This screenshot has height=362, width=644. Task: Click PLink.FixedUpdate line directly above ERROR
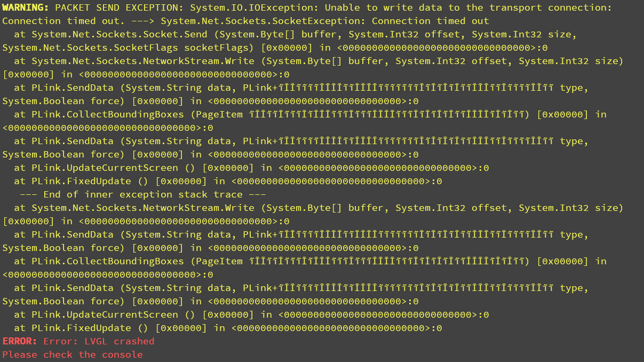click(228, 328)
